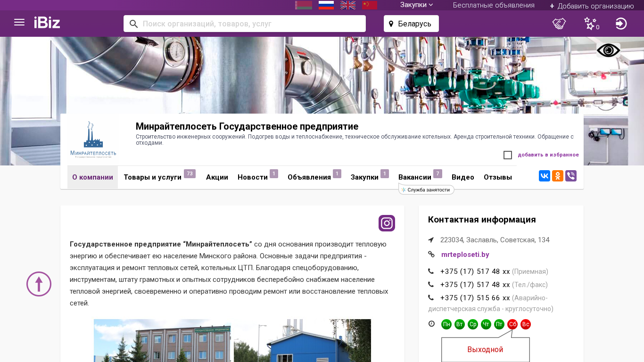The width and height of the screenshot is (644, 362).
Task: Open the hamburger main menu
Action: (x=19, y=22)
